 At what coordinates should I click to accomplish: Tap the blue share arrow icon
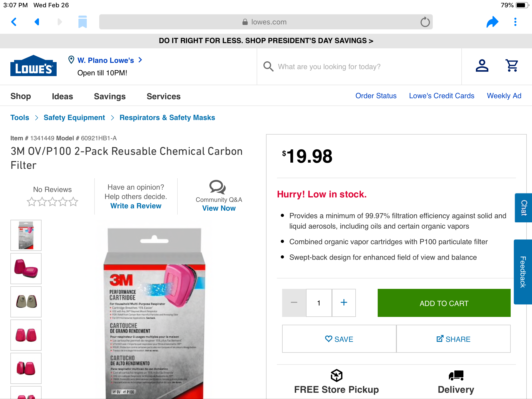pyautogui.click(x=492, y=22)
